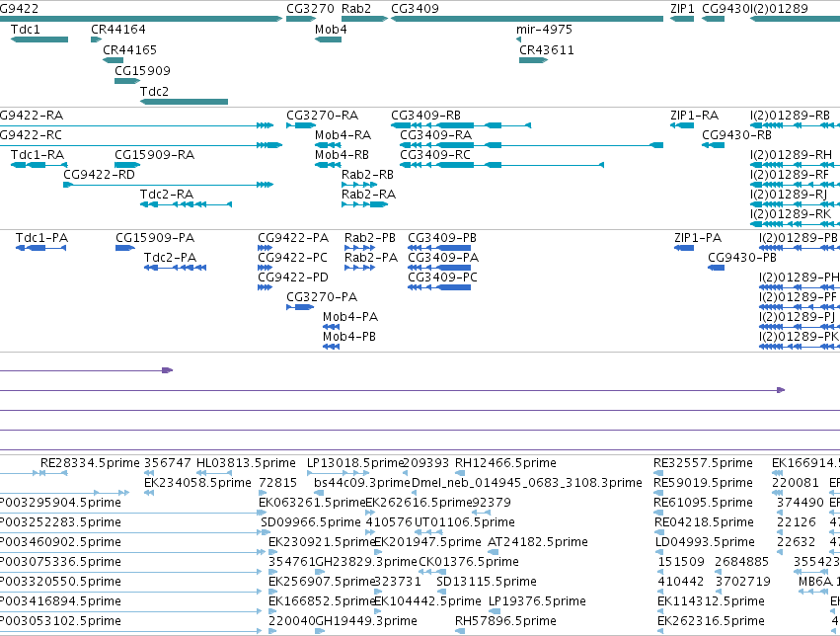The width and height of the screenshot is (840, 636).
Task: Open the RE28334.5prime EST label
Action: click(x=90, y=463)
